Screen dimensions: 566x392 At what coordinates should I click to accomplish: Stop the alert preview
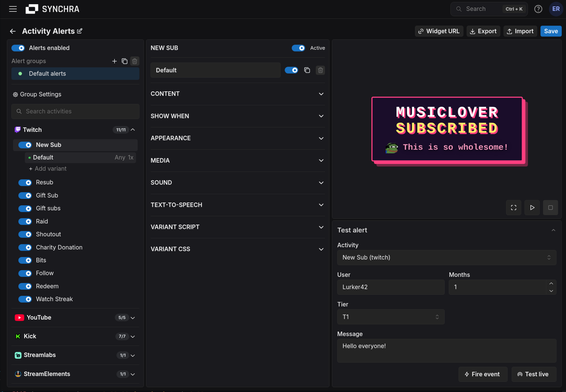click(550, 208)
